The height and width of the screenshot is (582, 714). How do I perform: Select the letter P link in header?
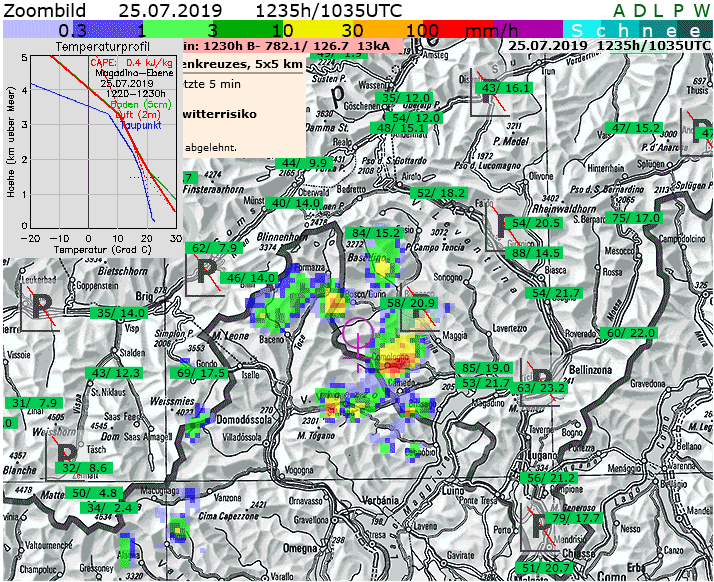click(x=678, y=11)
